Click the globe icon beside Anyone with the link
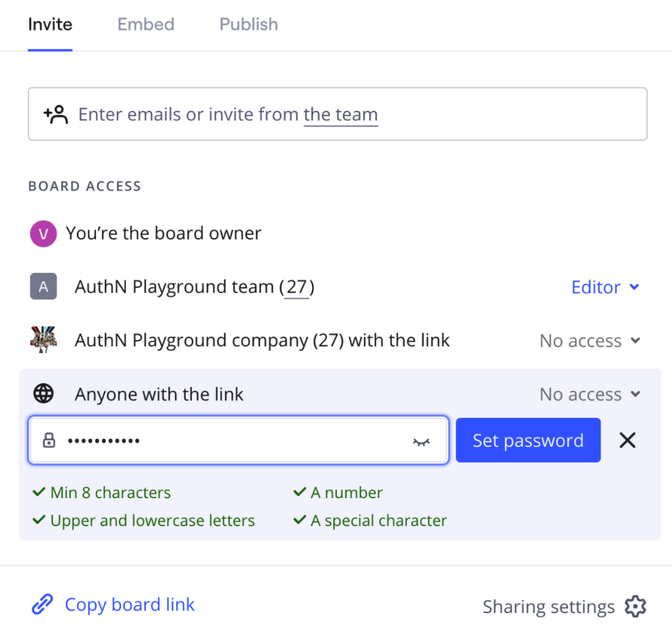Screen dimensions: 672x637 (44, 394)
